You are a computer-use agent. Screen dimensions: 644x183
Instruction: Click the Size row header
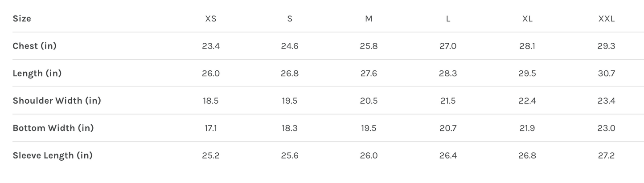22,19
